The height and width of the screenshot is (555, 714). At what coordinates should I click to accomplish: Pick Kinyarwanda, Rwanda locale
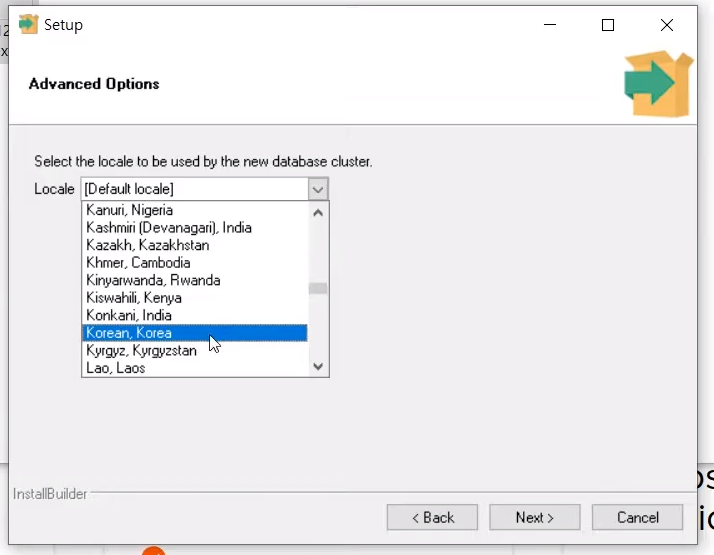194,280
